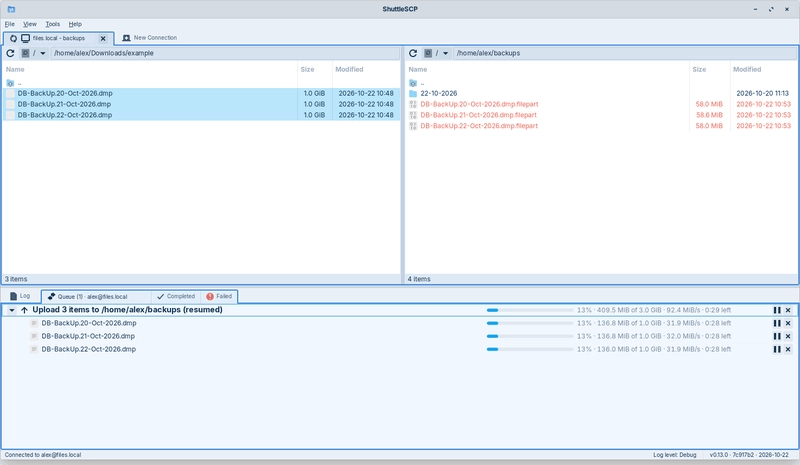The image size is (800, 465).
Task: Pause the DB-BackUp.21-Oct-2026.dmp upload
Action: coord(777,336)
